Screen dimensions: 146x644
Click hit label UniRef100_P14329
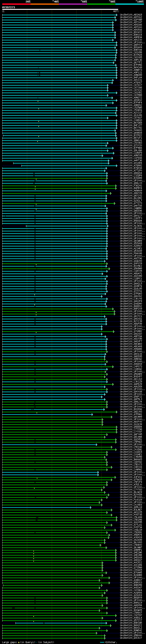point(131,500)
